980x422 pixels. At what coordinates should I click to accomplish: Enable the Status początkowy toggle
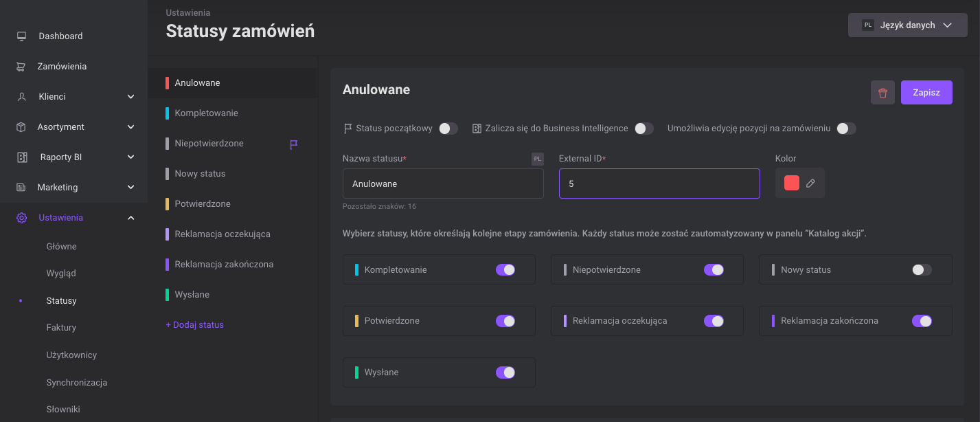coord(448,129)
